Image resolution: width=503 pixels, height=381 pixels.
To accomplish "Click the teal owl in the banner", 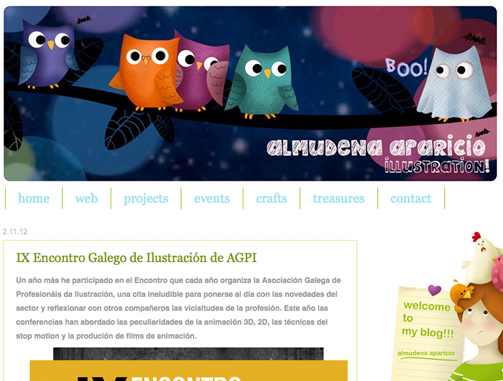I will (262, 82).
